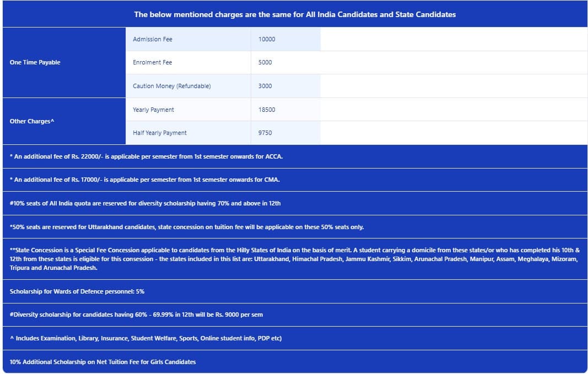
Task: Click the ACCA additional fee Rs. 22000 note
Action: click(146, 156)
